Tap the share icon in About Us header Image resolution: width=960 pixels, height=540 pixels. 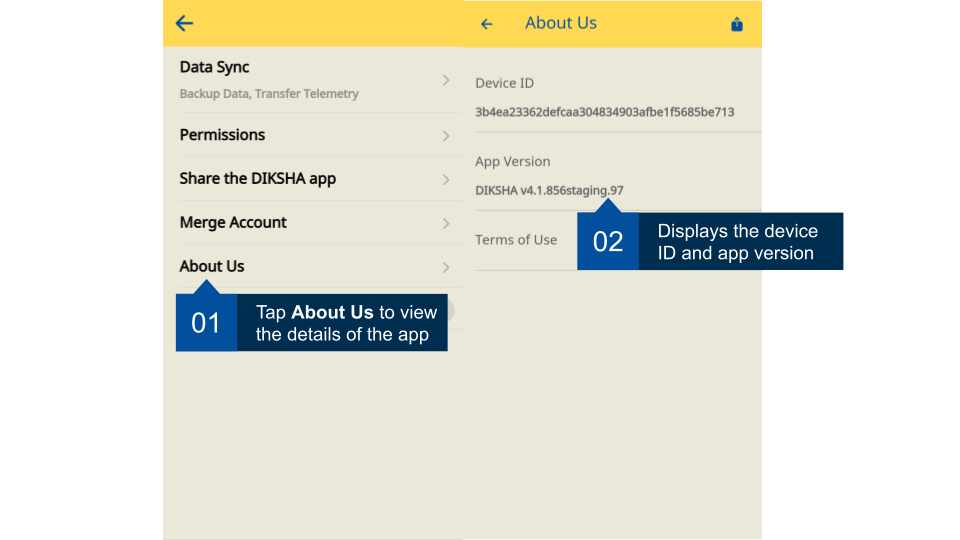737,24
